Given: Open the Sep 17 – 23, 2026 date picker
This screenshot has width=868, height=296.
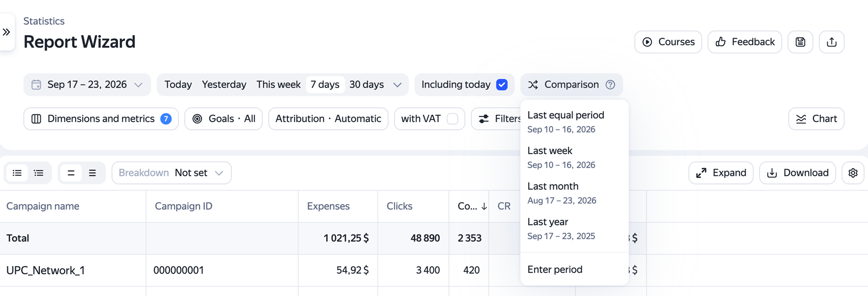Looking at the screenshot, I should tap(87, 85).
